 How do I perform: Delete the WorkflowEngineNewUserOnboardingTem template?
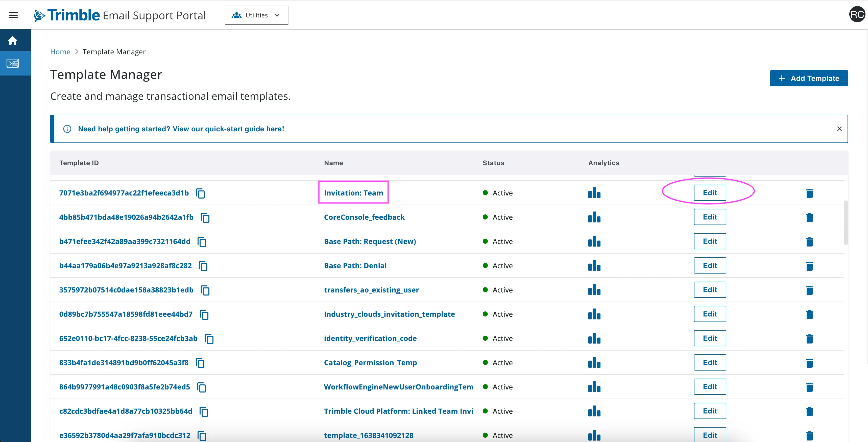[x=809, y=387]
